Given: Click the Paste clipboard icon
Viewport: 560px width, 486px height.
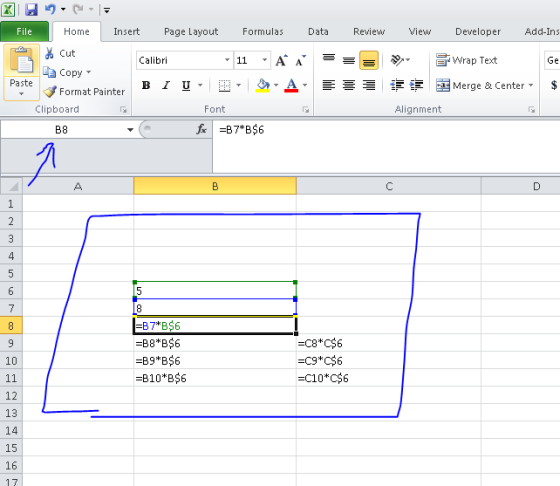Looking at the screenshot, I should coord(21,60).
